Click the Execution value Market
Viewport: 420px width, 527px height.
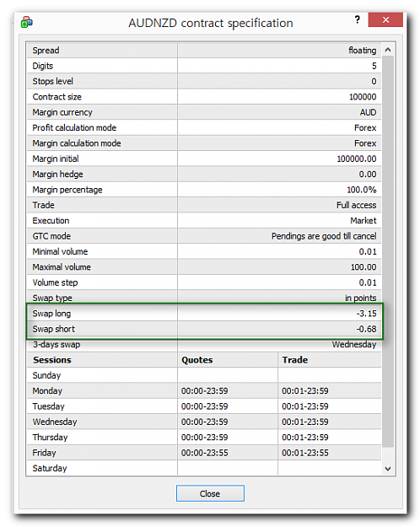363,220
